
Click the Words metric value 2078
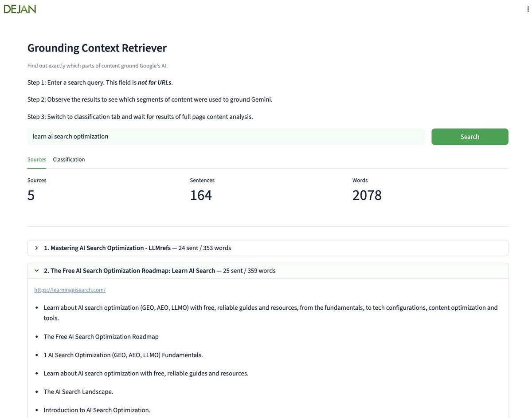coord(367,195)
